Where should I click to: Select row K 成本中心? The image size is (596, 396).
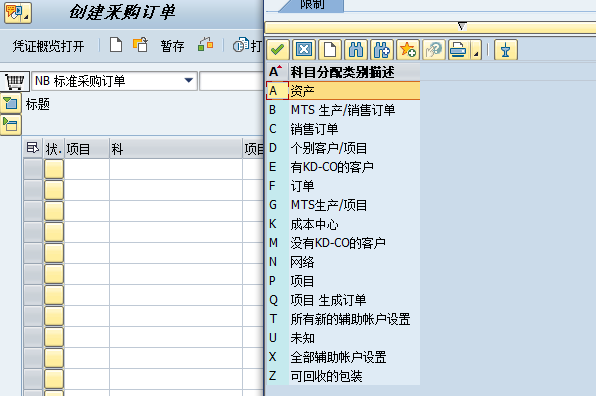click(x=343, y=224)
